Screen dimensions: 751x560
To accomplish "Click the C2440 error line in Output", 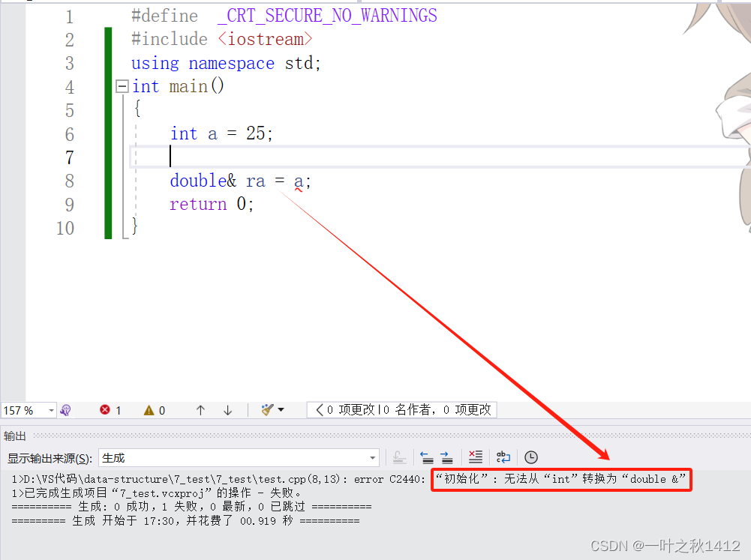I will 225,479.
